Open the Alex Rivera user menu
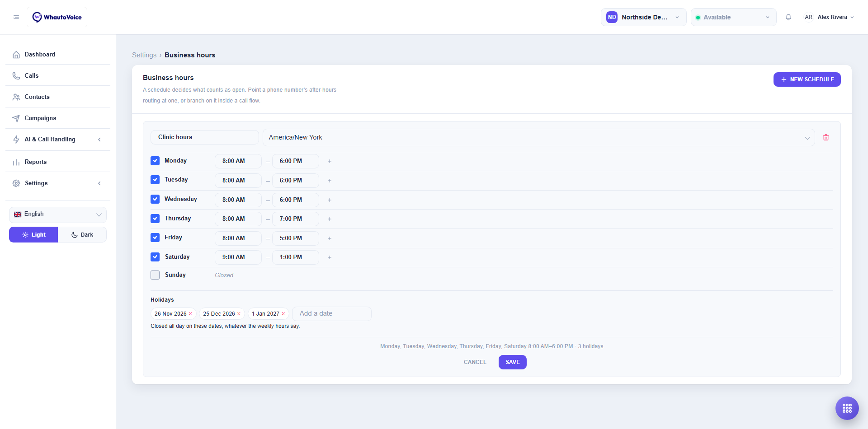The width and height of the screenshot is (868, 429). (x=829, y=17)
